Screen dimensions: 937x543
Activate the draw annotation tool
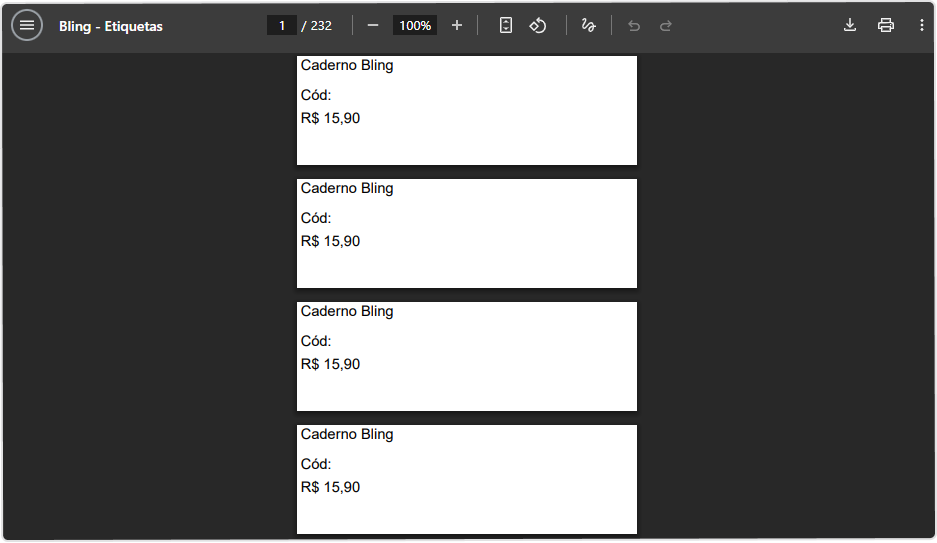(589, 26)
